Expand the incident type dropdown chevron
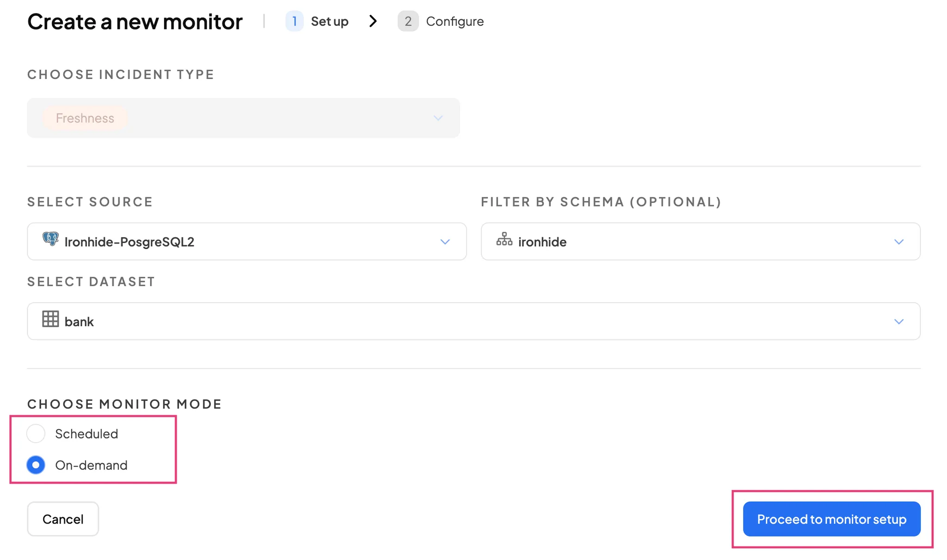 coord(438,118)
